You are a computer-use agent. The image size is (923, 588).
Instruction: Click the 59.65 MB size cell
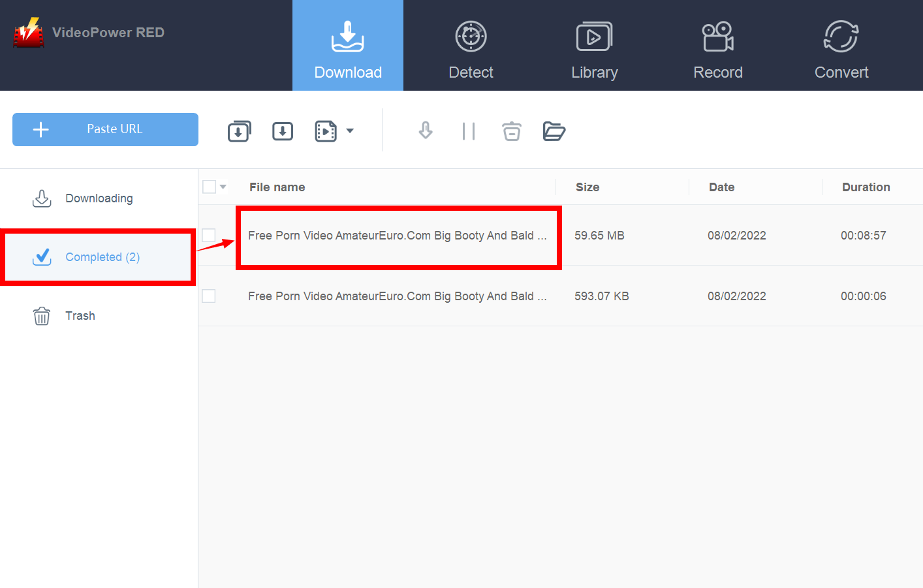tap(599, 236)
